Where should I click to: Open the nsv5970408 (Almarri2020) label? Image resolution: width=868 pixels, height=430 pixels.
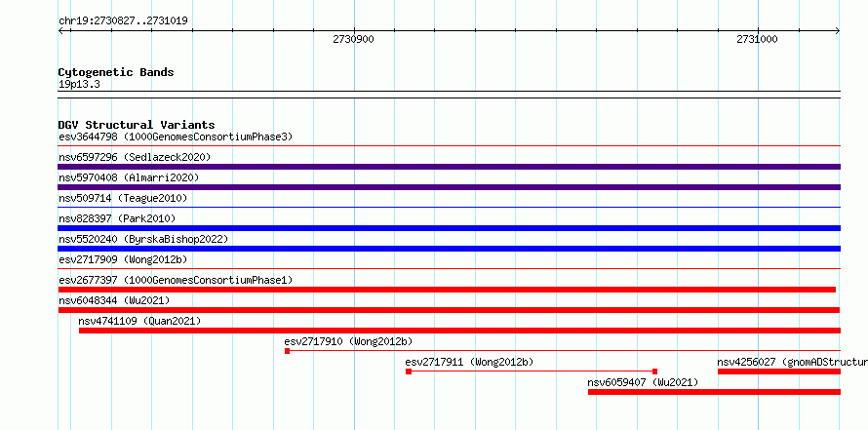tap(129, 177)
